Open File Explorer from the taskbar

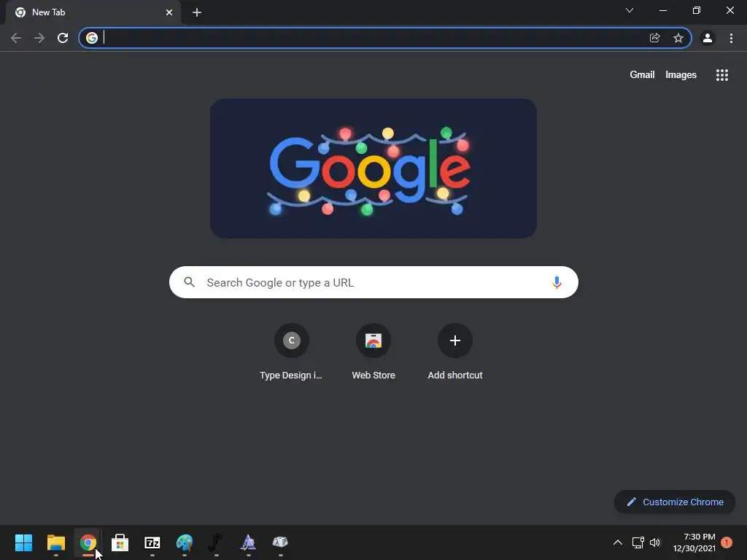55,542
